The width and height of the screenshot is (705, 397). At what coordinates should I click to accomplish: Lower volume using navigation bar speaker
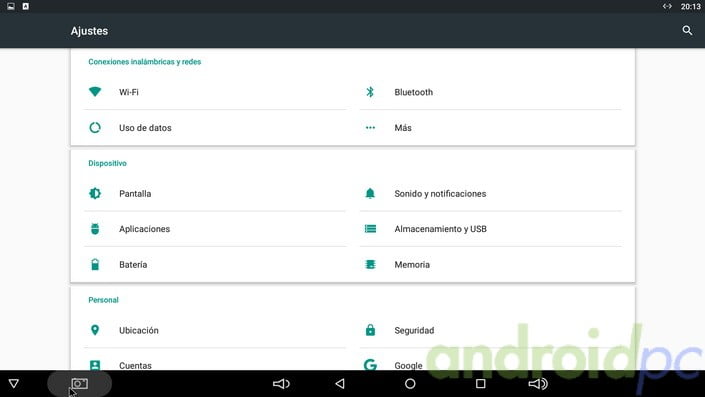click(x=281, y=384)
